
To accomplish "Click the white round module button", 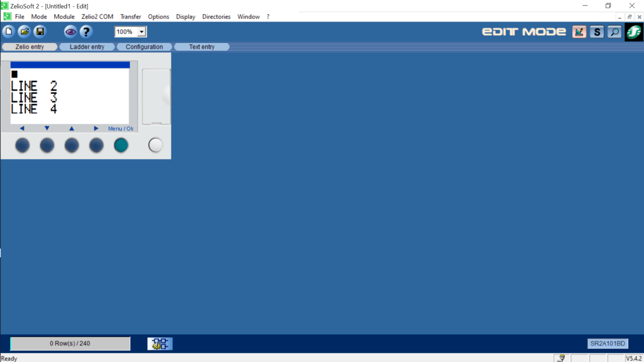I will point(155,145).
